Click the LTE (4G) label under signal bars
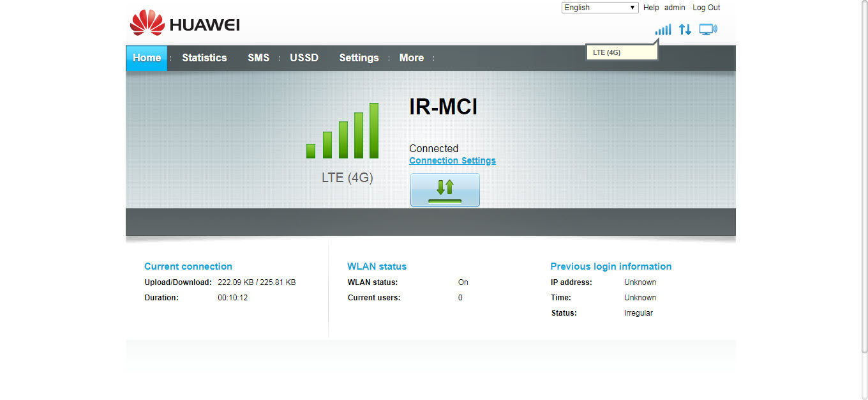This screenshot has height=400, width=868. point(347,178)
